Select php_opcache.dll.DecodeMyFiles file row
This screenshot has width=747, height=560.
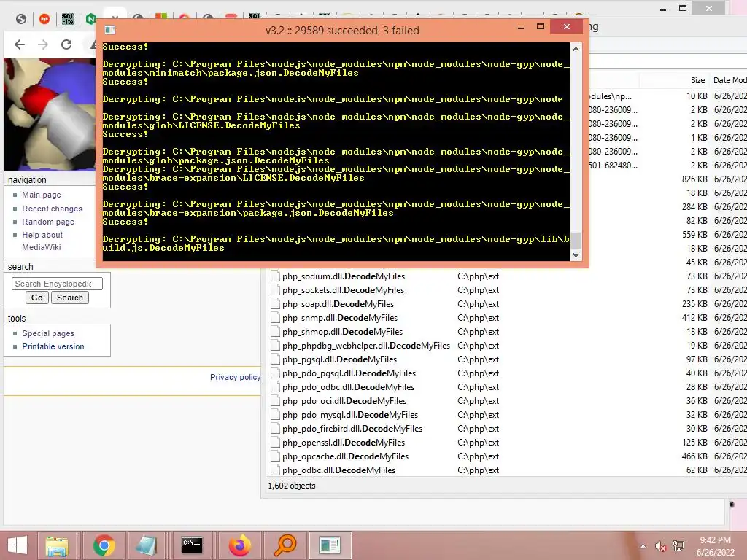tap(506, 456)
